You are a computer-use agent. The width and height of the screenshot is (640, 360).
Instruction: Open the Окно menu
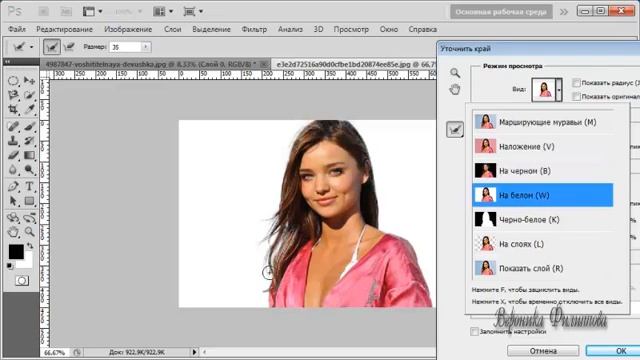click(x=389, y=29)
